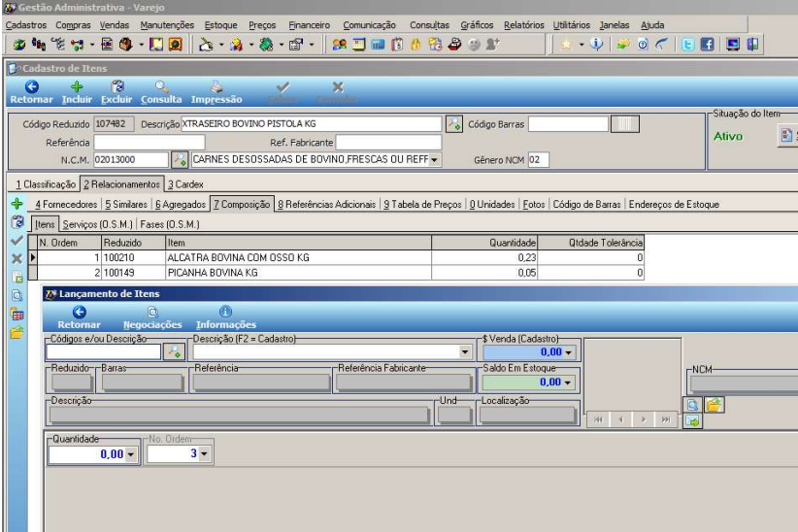
Task: Click Impressão in Cadastro de Itens toolbar
Action: [x=216, y=92]
